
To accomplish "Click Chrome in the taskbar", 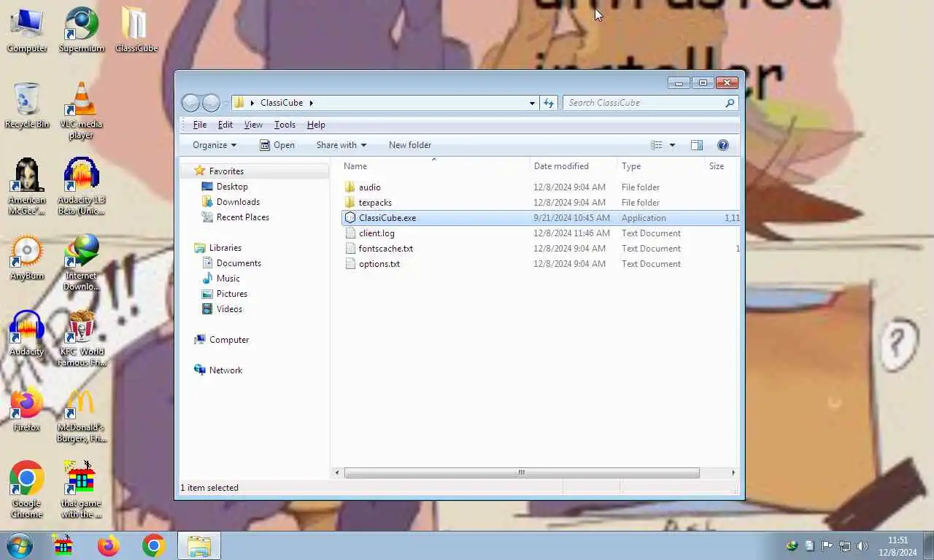I will tap(153, 545).
